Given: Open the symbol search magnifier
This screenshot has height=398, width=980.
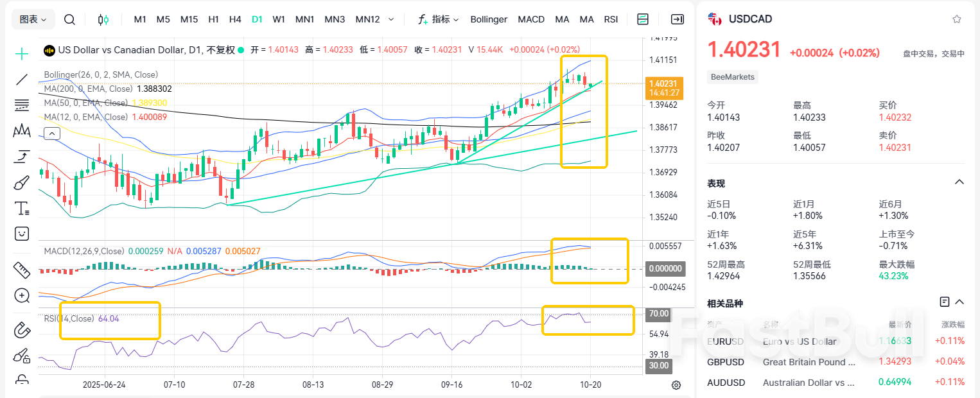Looking at the screenshot, I should (70, 19).
